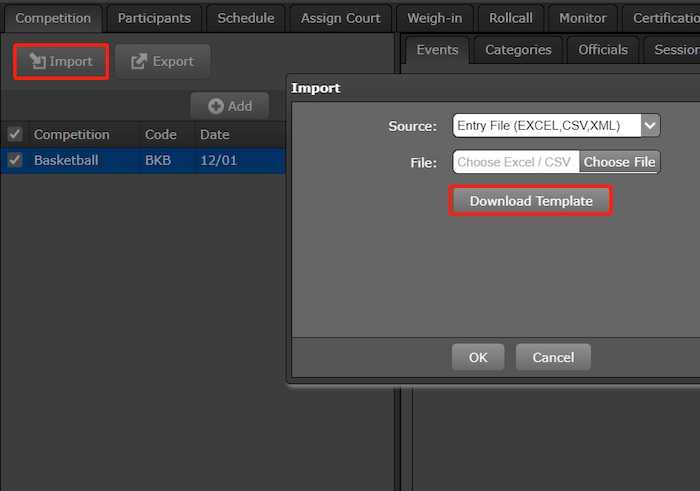Click the Add plus icon
The width and height of the screenshot is (700, 491).
point(215,106)
